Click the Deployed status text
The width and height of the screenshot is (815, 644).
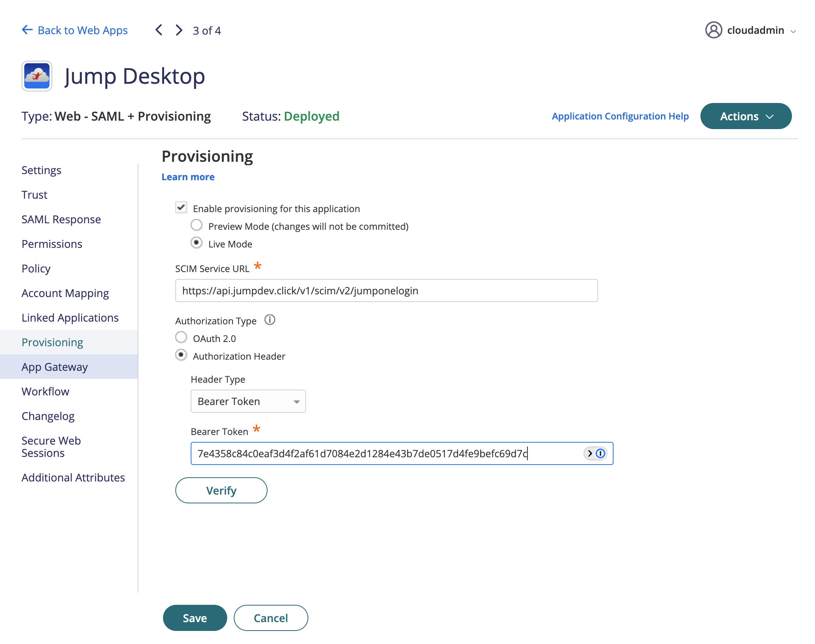[312, 116]
